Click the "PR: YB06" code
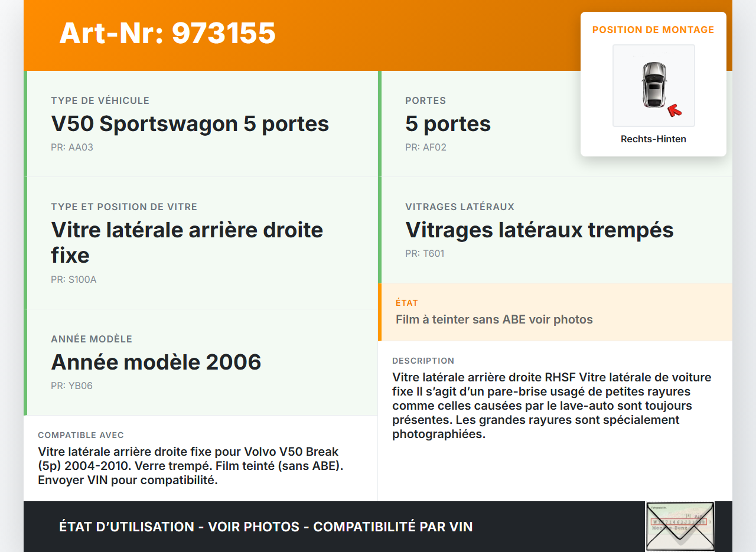756x552 pixels. pyautogui.click(x=72, y=386)
